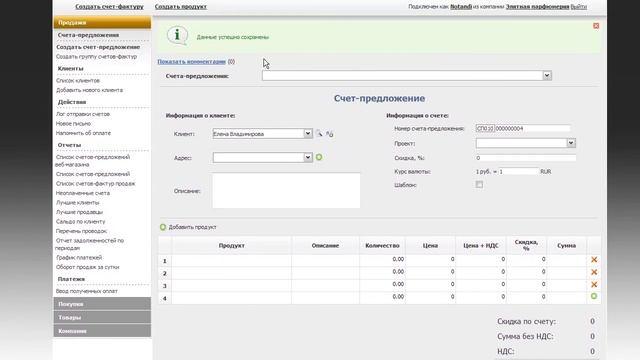Expand the Покупки section

[x=102, y=304]
